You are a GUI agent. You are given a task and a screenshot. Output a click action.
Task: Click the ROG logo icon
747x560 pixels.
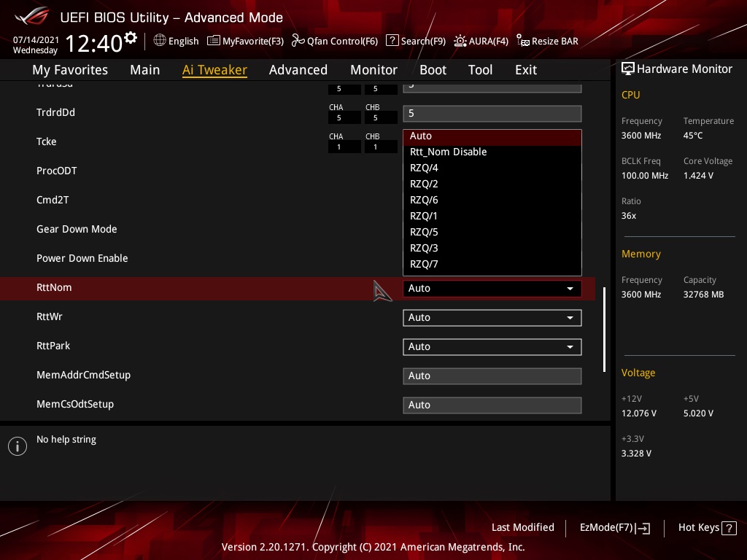pos(32,16)
